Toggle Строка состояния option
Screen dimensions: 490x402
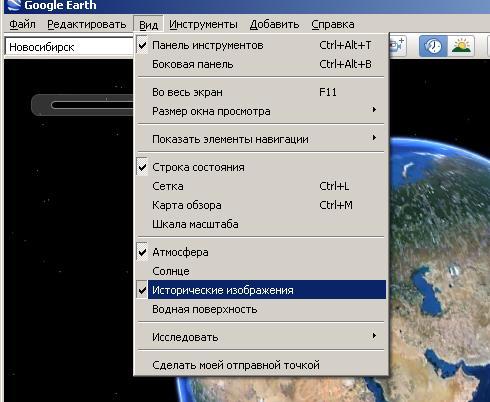(x=261, y=167)
